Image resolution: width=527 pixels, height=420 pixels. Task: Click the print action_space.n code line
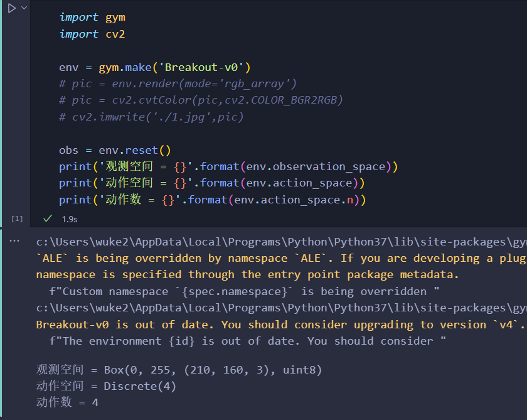213,200
